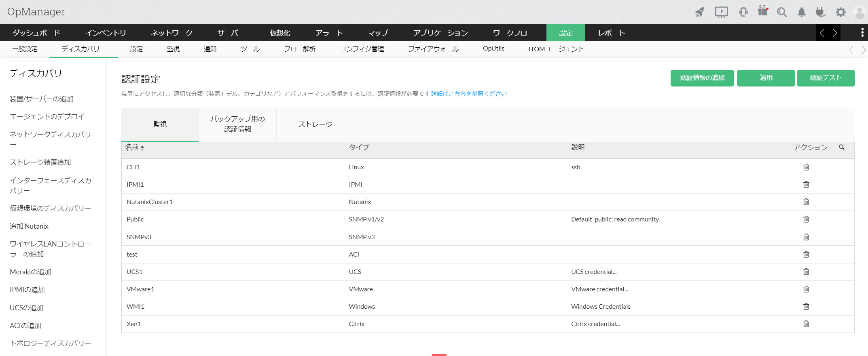
Task: Click the rocket quick-launch icon
Action: [700, 12]
